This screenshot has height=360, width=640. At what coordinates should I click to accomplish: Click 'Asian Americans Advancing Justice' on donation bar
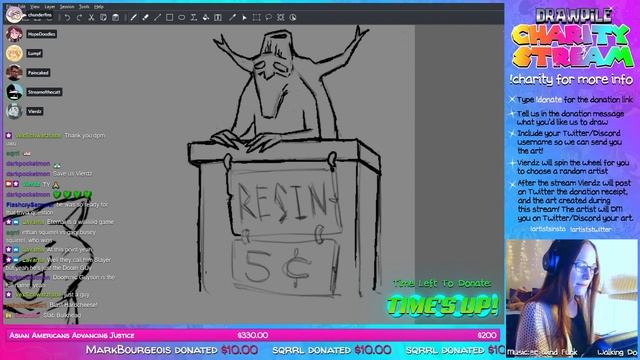click(72, 336)
